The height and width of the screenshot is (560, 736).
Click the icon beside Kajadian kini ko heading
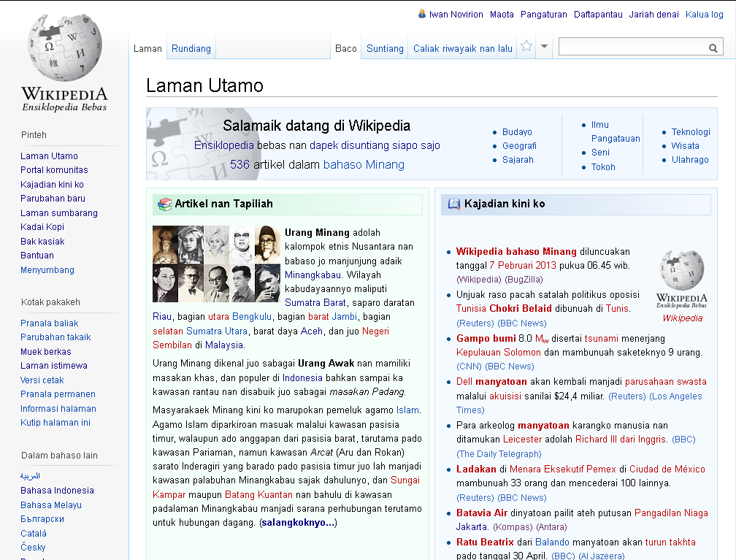454,204
